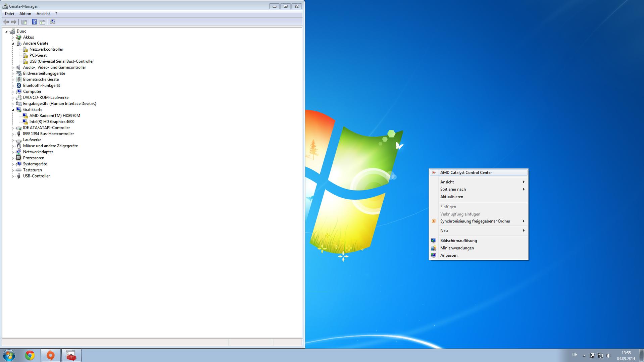Open Help via the blue question-mark toolbar icon

(x=34, y=22)
